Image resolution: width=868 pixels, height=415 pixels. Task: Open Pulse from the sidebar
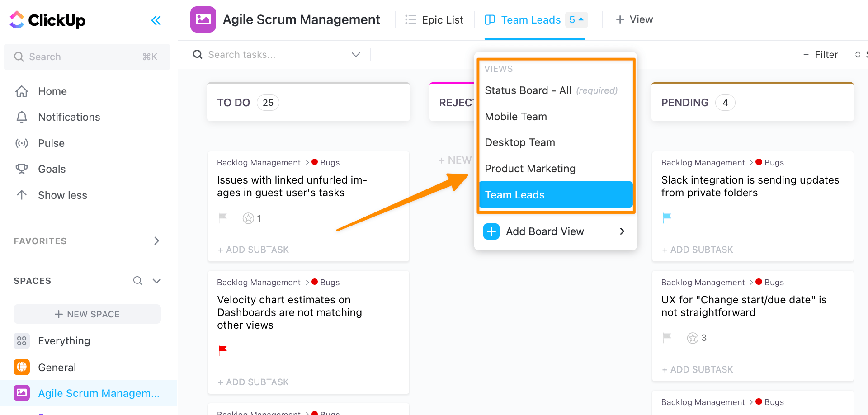(51, 143)
